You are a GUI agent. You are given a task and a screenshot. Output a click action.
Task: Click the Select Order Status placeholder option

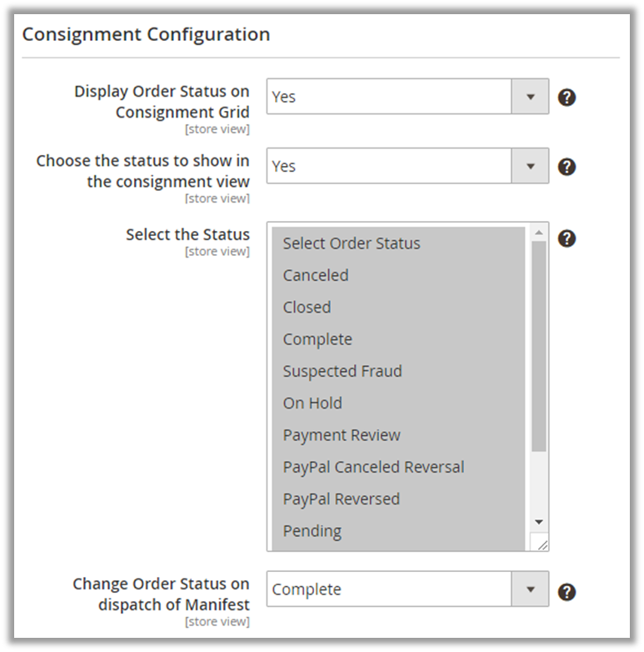(x=352, y=243)
